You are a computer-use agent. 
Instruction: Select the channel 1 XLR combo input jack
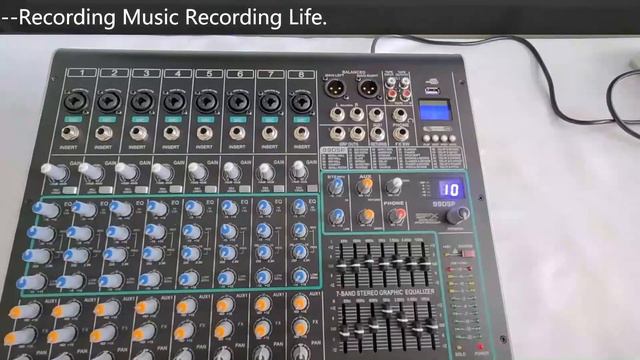[x=76, y=100]
